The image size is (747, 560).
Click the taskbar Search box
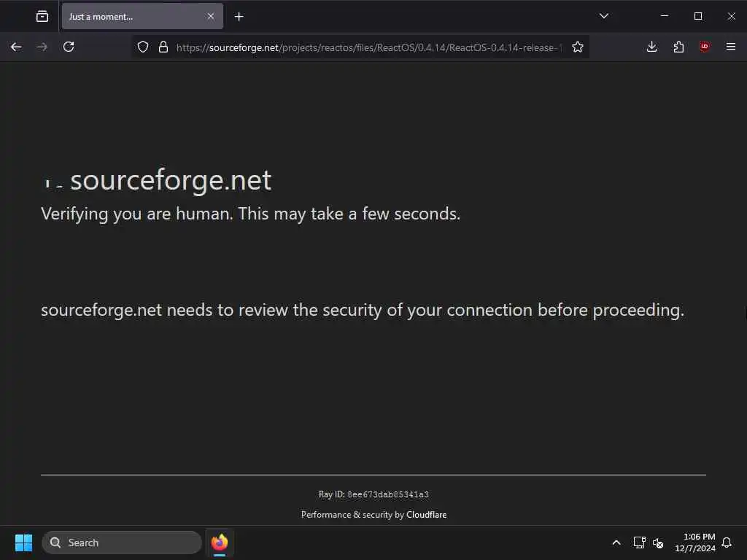pos(122,542)
